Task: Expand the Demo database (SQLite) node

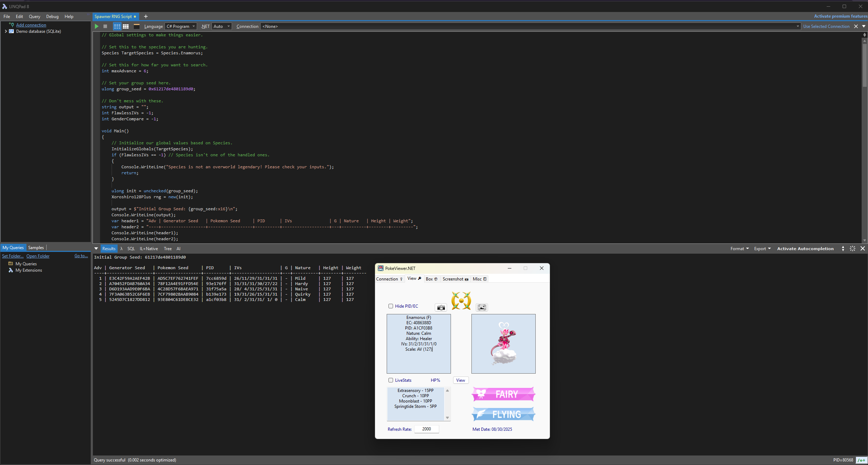Action: (x=6, y=31)
